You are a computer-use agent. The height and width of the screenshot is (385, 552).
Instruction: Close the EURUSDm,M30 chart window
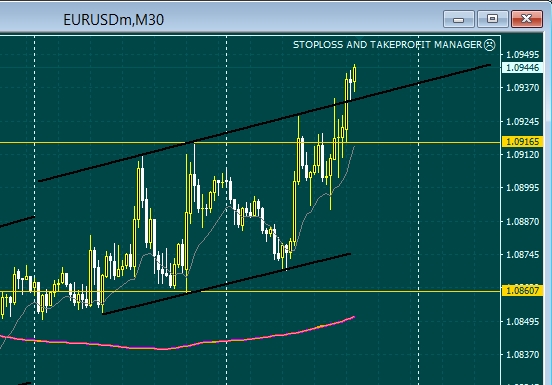click(527, 19)
